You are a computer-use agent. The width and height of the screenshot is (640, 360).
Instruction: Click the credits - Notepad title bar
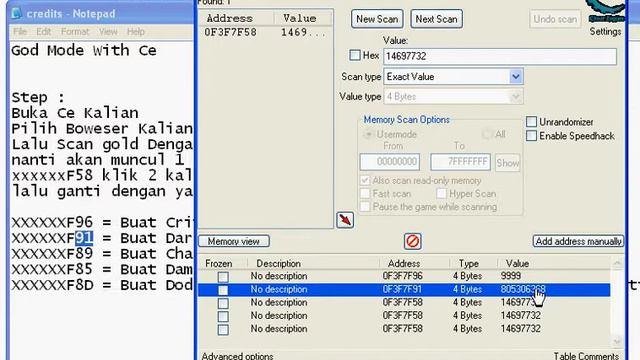point(100,13)
